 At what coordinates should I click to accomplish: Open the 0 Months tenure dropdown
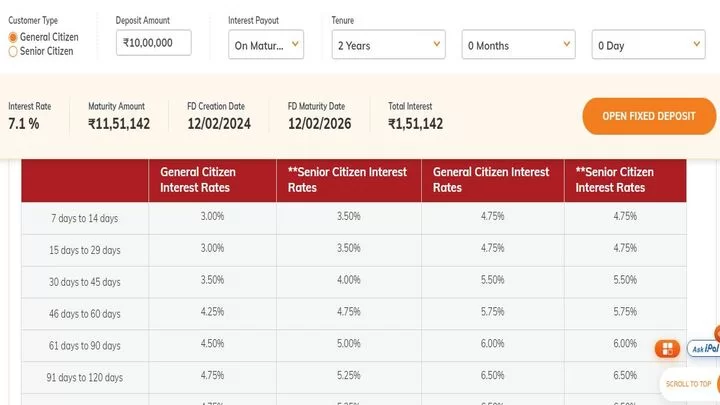518,45
